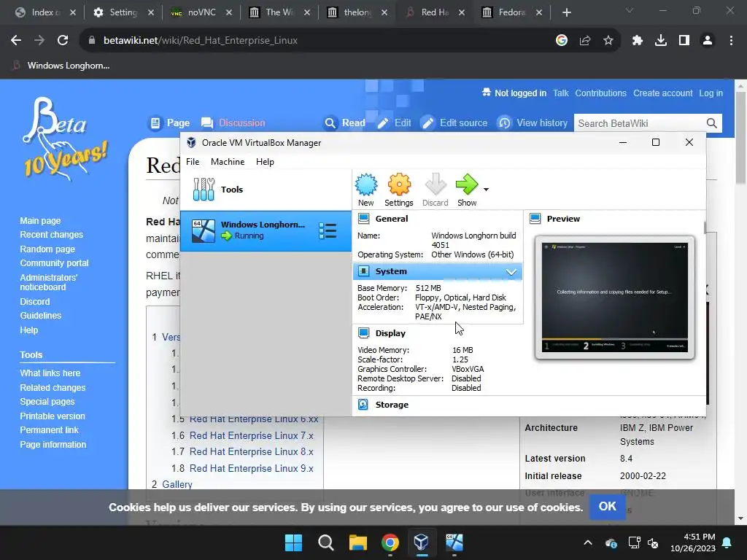Viewport: 747px width, 560px height.
Task: Click the browser Back arrow
Action: [16, 41]
